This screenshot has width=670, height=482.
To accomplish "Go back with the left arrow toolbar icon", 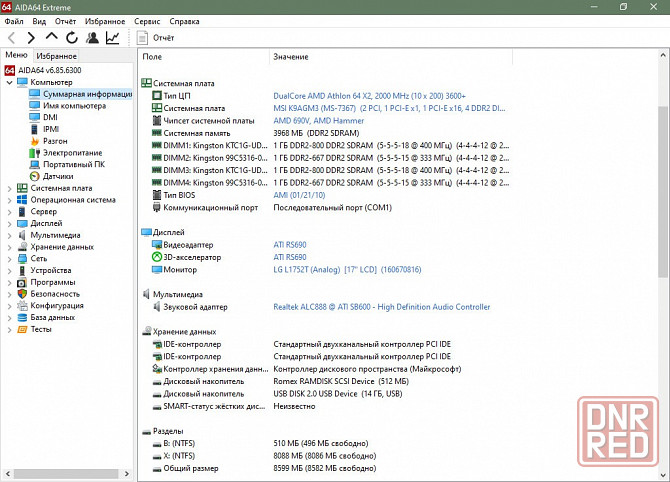I will [x=12, y=38].
